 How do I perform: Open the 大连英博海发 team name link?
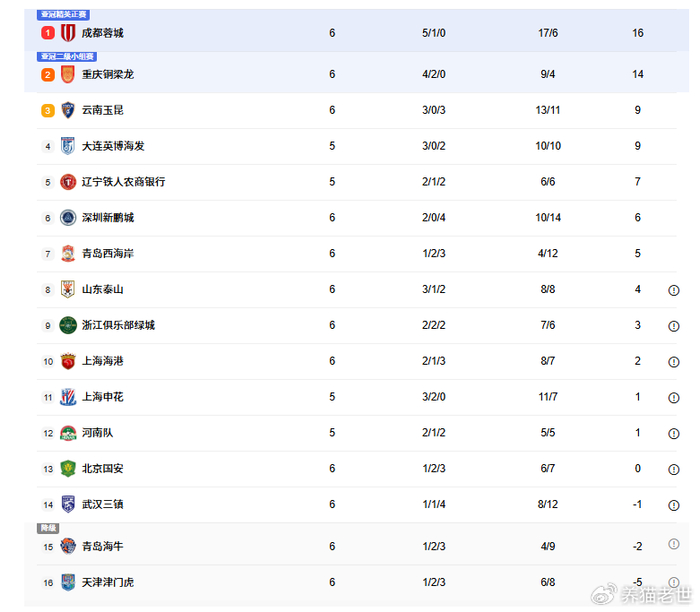113,146
